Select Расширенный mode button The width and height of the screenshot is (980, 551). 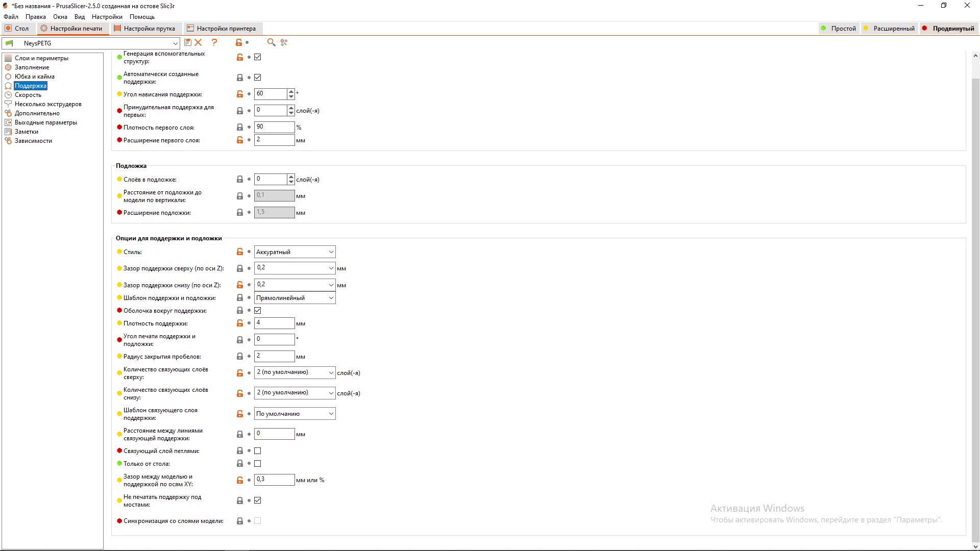889,29
